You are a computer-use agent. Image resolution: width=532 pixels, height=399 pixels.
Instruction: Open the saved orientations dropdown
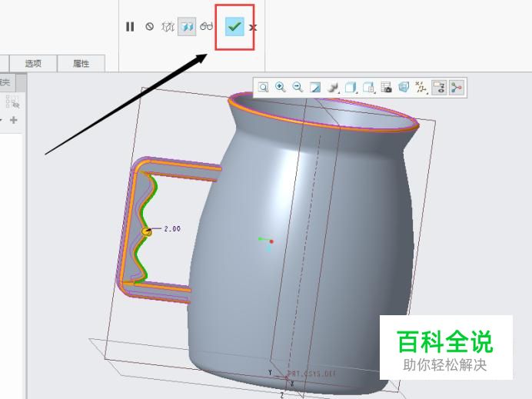pyautogui.click(x=368, y=88)
